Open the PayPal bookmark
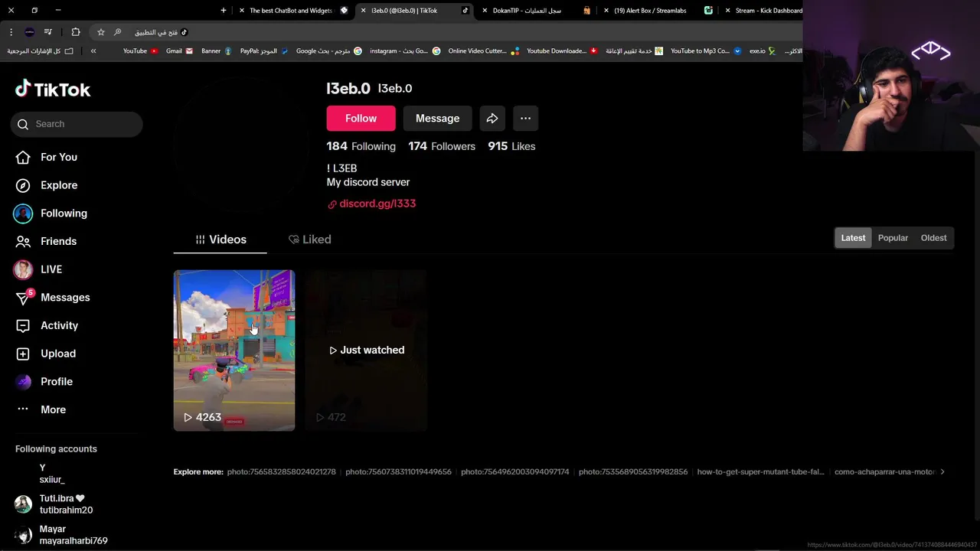 pyautogui.click(x=263, y=51)
